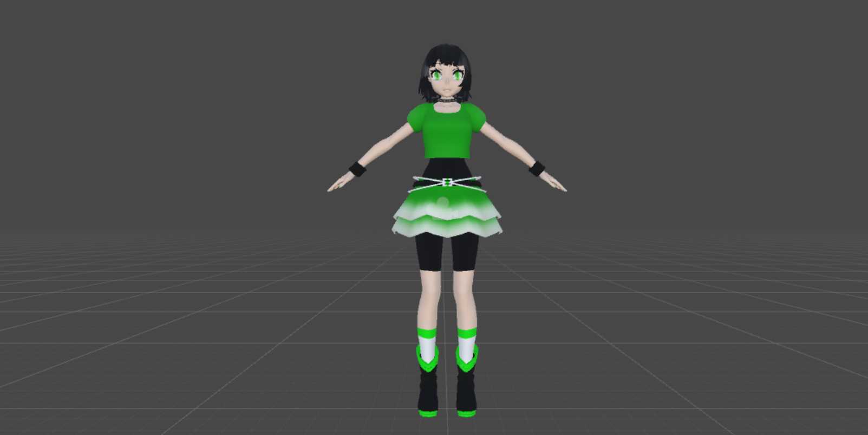868x435 pixels.
Task: Select the black wristband on the left arm
Action: [357, 169]
